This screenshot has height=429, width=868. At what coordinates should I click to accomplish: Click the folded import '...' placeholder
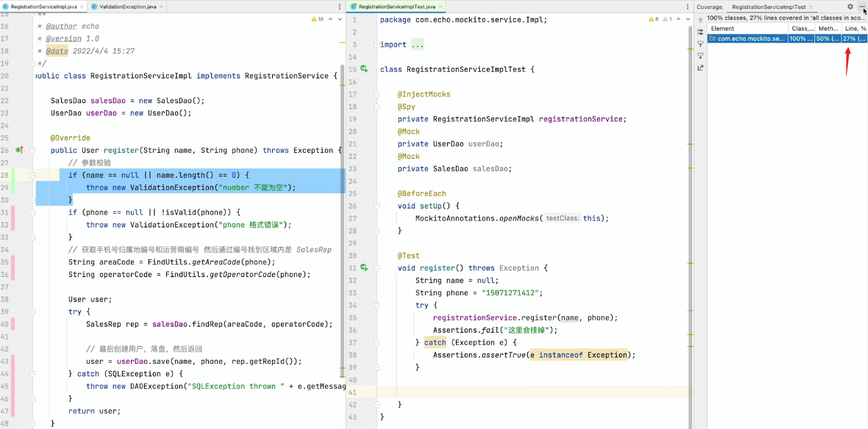417,45
